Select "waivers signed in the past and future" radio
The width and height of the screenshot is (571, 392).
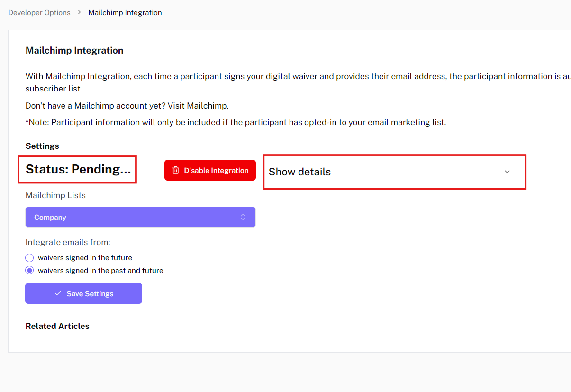point(29,271)
